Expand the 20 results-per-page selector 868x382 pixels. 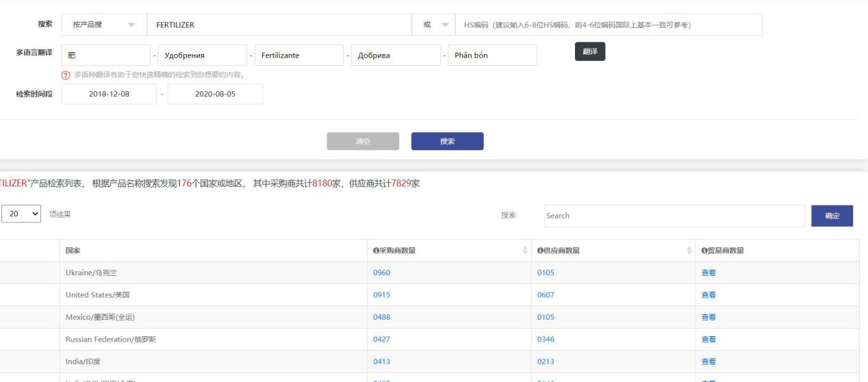(x=21, y=215)
